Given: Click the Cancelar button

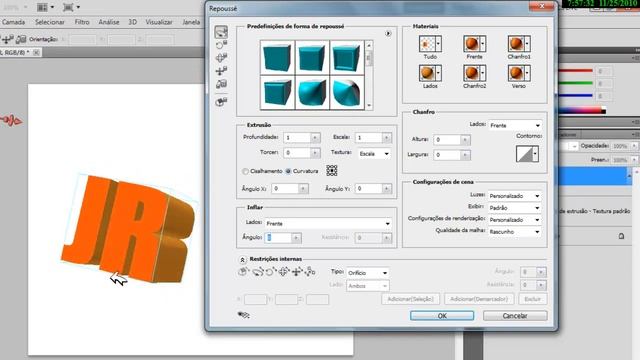Looking at the screenshot, I should [x=515, y=316].
